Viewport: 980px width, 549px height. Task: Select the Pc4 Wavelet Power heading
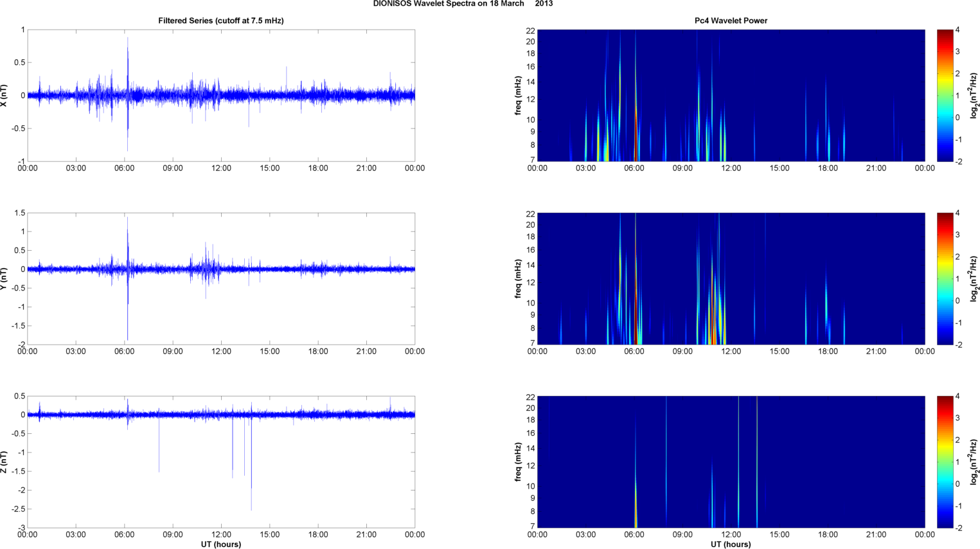(x=731, y=21)
